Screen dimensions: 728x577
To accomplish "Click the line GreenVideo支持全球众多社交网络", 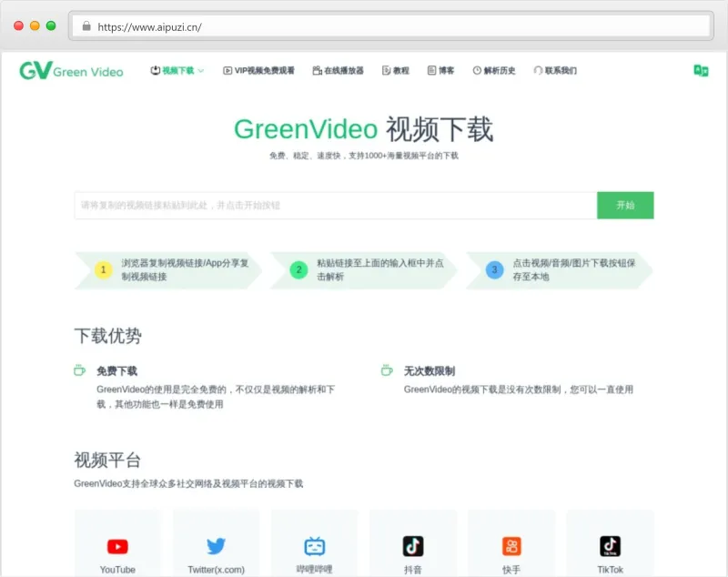I will (x=188, y=483).
